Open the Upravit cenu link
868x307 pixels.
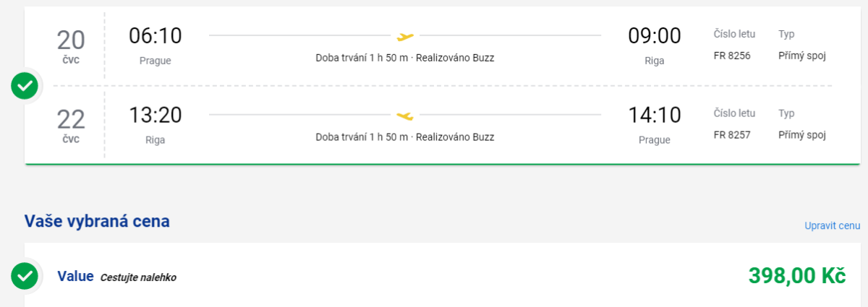pyautogui.click(x=833, y=225)
